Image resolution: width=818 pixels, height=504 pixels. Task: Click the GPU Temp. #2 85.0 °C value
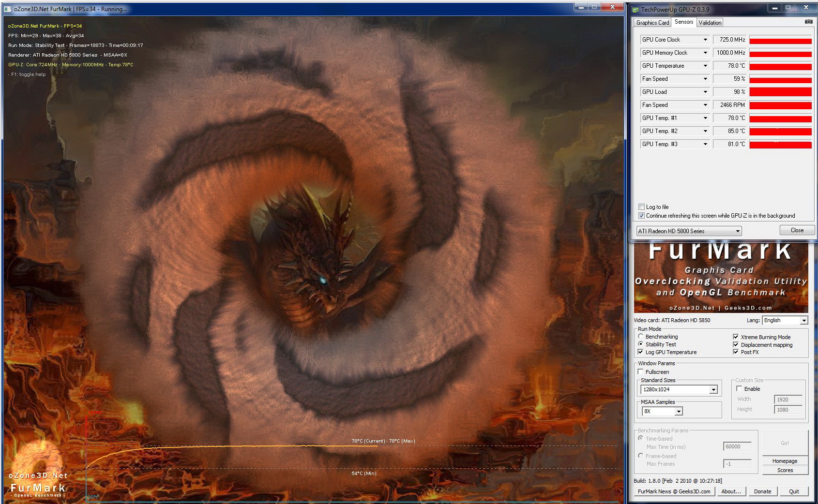click(x=730, y=131)
